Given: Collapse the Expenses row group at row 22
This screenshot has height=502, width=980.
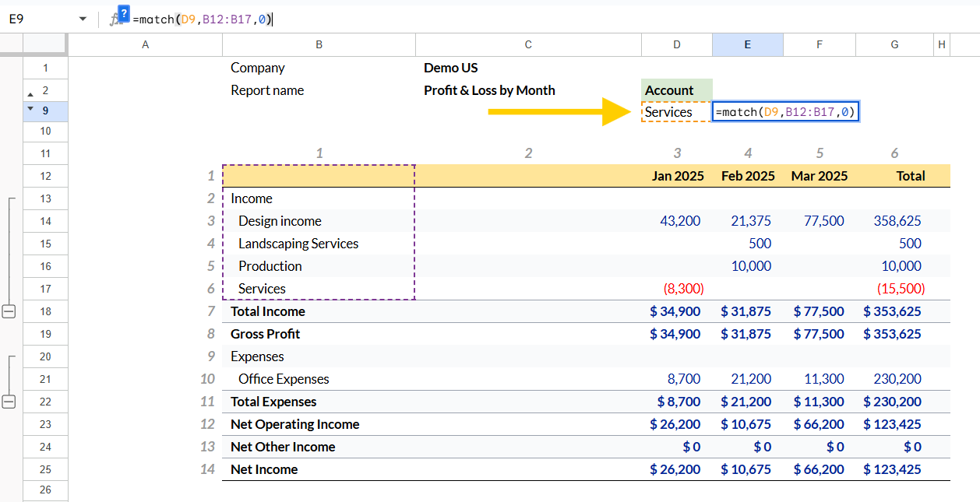Looking at the screenshot, I should [x=9, y=402].
